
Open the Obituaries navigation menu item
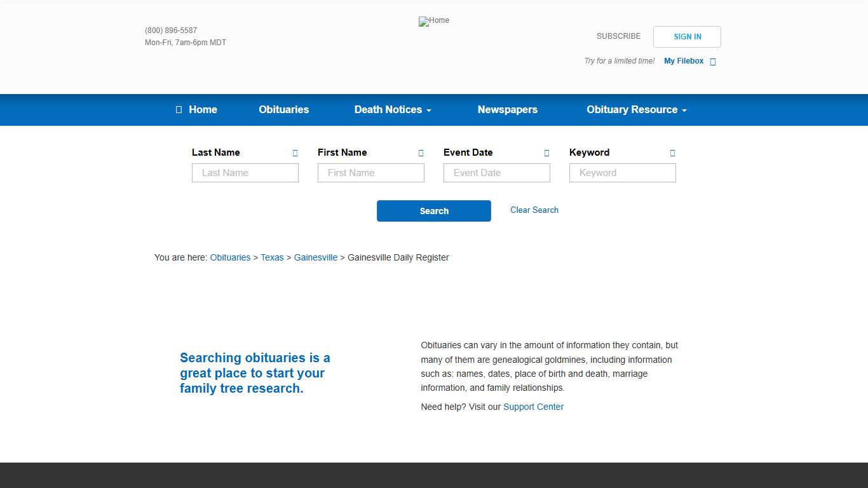tap(283, 110)
